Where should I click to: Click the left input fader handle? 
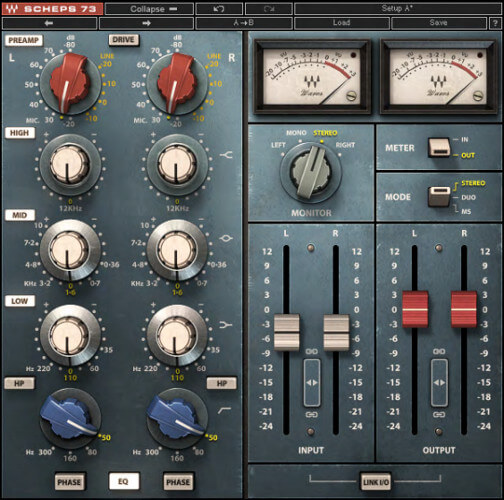point(287,332)
